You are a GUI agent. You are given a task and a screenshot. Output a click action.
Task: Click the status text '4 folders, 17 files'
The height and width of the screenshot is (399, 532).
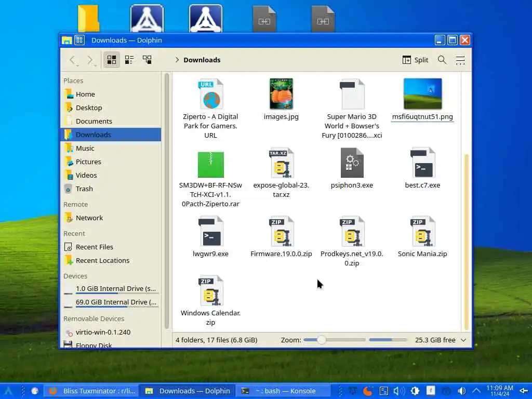click(x=216, y=340)
